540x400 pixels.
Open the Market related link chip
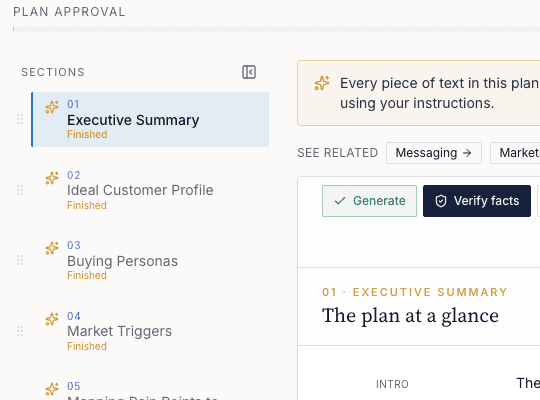pyautogui.click(x=515, y=153)
